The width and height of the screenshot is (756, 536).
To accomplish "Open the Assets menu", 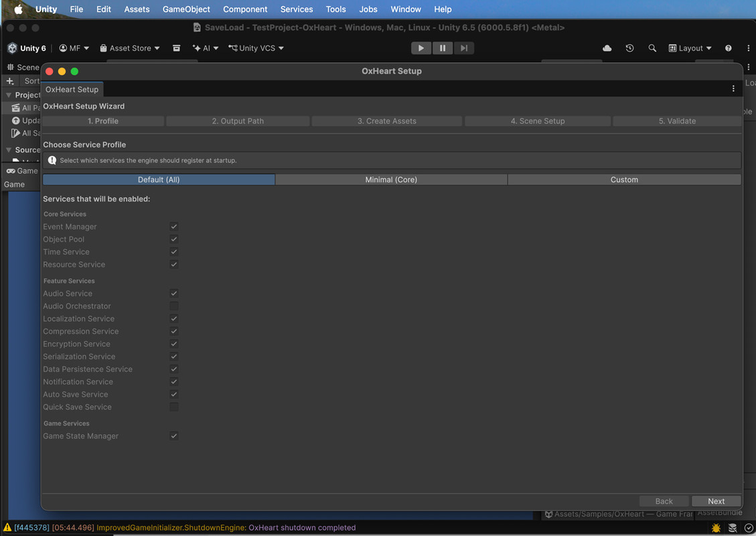I will (x=137, y=9).
